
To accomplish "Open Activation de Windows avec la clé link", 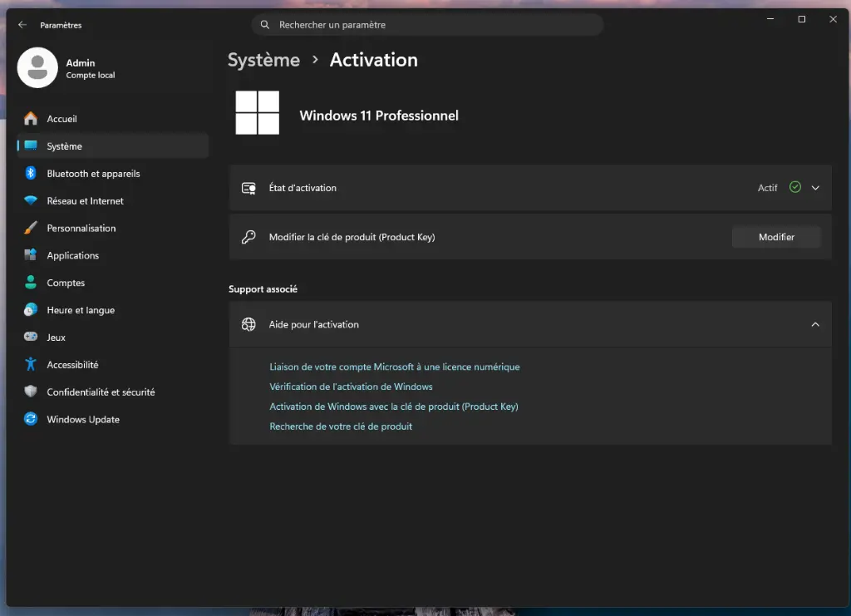I will [394, 407].
